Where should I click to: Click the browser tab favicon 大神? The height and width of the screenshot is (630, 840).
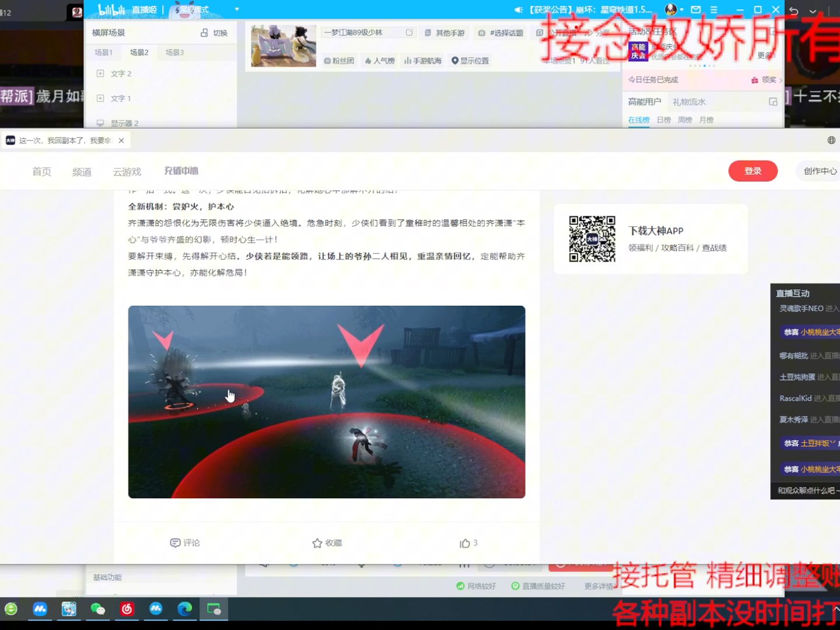pyautogui.click(x=10, y=141)
